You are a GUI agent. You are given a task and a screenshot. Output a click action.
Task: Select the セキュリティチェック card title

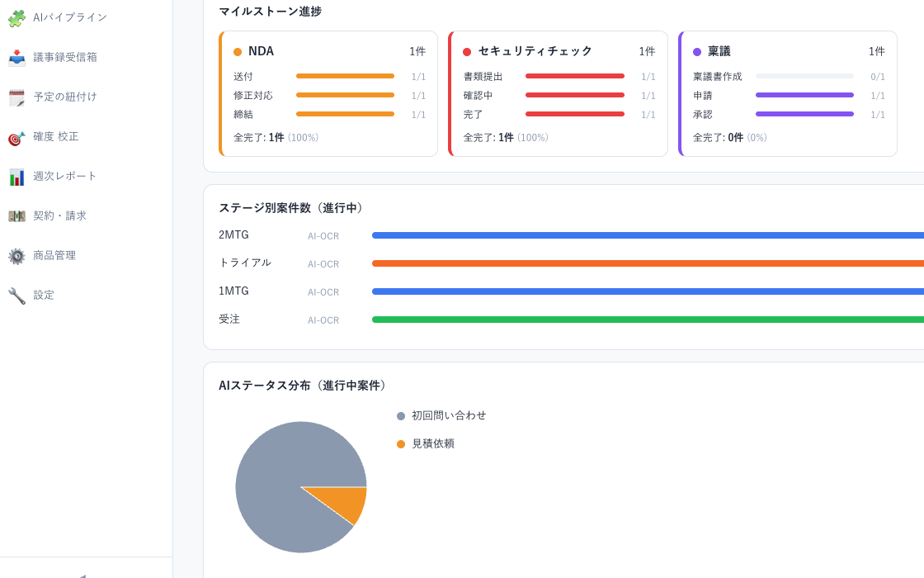point(535,51)
